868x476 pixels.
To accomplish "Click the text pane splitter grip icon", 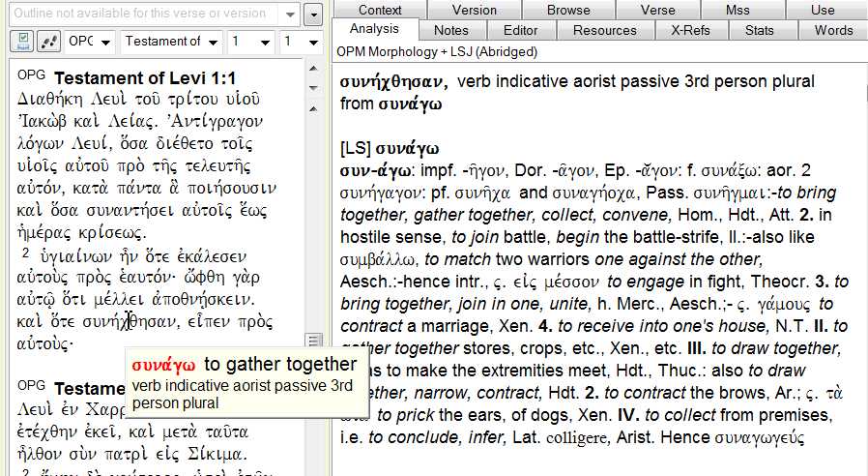I will 312,340.
